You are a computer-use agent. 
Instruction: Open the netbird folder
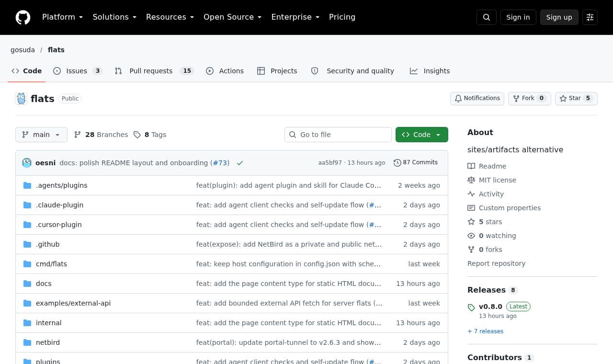click(x=48, y=342)
